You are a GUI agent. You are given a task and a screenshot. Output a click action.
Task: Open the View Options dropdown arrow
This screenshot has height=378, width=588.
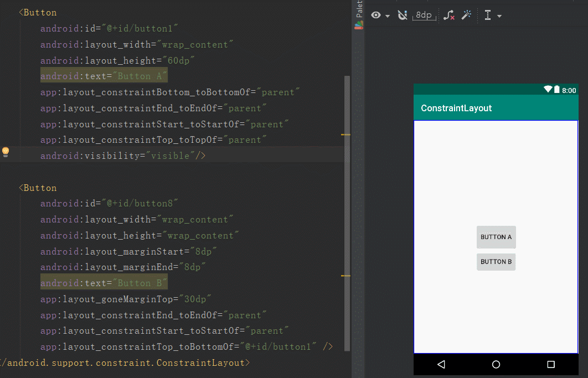[x=388, y=15]
